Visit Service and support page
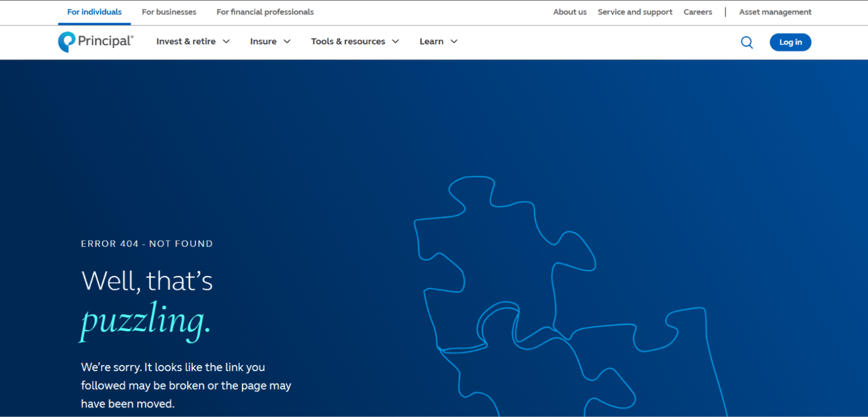 (635, 12)
